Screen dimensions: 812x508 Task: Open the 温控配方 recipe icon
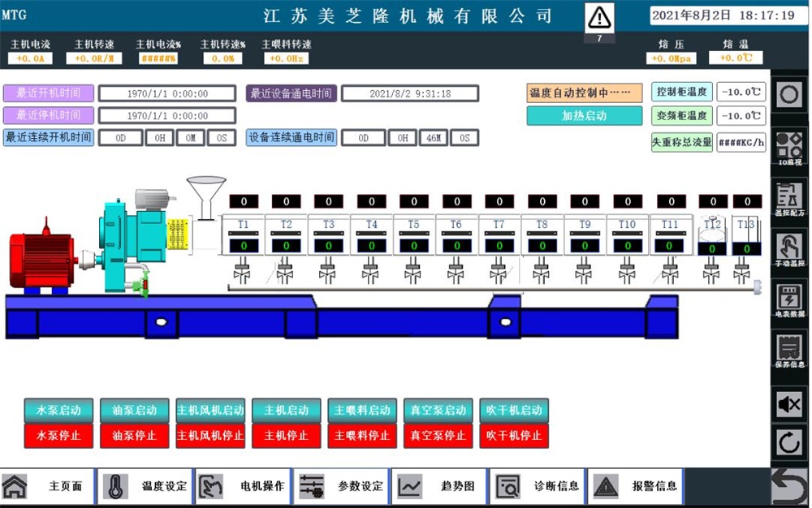coord(789,197)
